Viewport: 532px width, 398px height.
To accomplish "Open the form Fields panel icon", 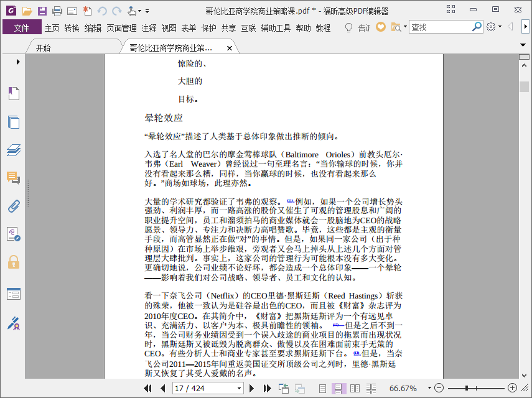I will coord(14,294).
